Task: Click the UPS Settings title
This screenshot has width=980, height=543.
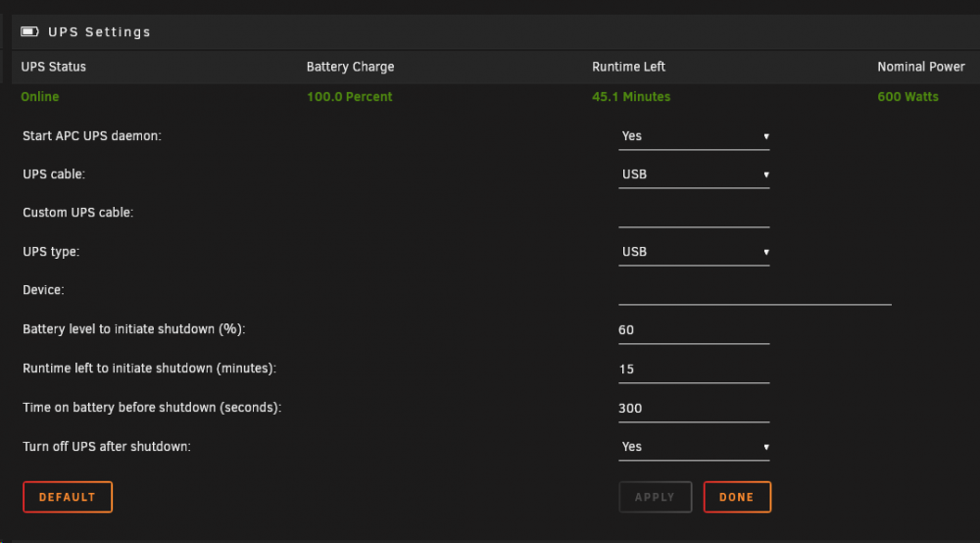Action: click(x=99, y=32)
